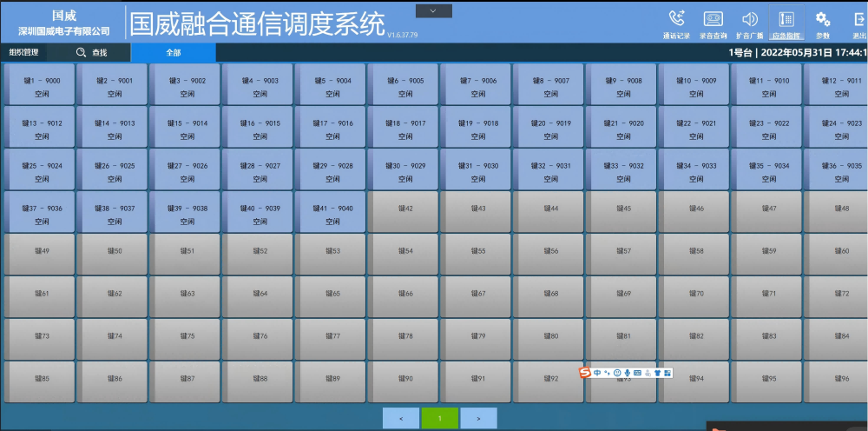Screen dimensions: 868x431
Task: Click empty key 键42
Action: point(403,212)
